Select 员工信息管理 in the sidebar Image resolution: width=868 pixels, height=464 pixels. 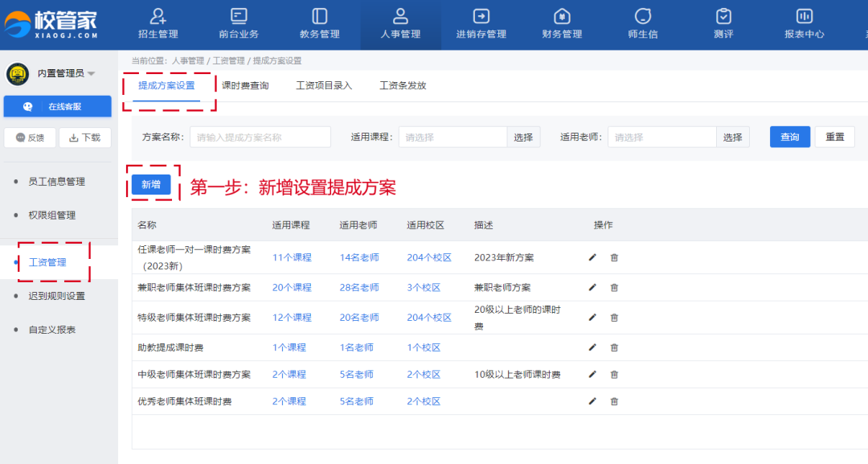coord(56,182)
